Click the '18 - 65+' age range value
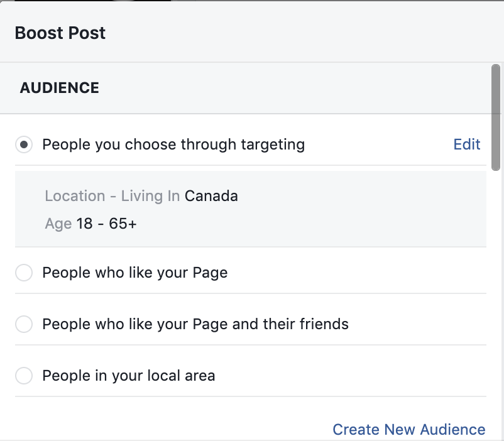Screen dimensions: 504x441 click(106, 224)
